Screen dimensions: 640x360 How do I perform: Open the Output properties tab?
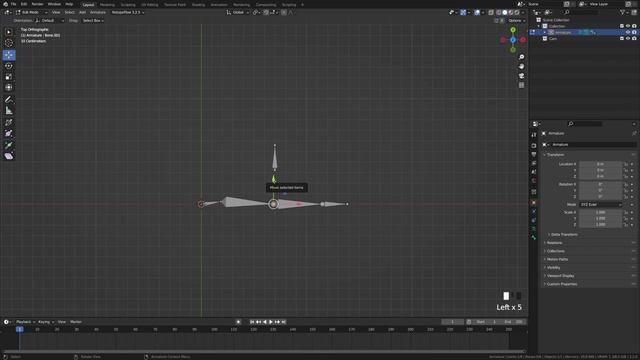(534, 154)
